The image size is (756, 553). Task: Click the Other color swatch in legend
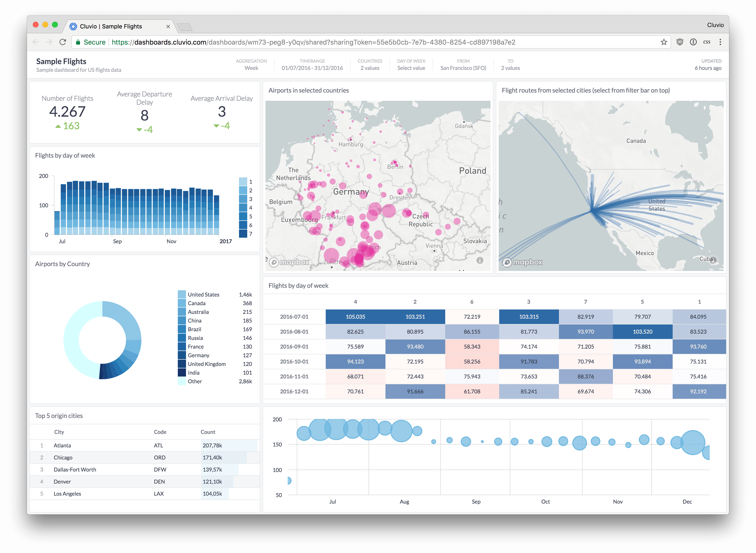(182, 381)
